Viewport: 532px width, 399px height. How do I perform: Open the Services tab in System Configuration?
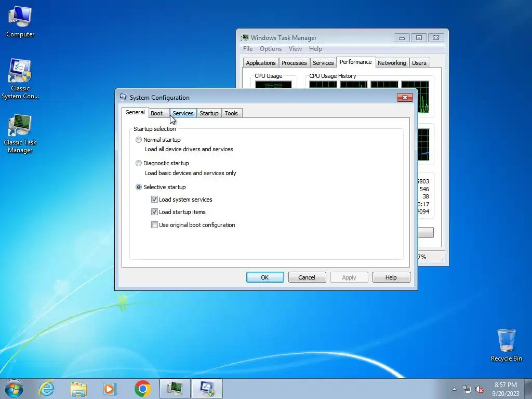(183, 113)
